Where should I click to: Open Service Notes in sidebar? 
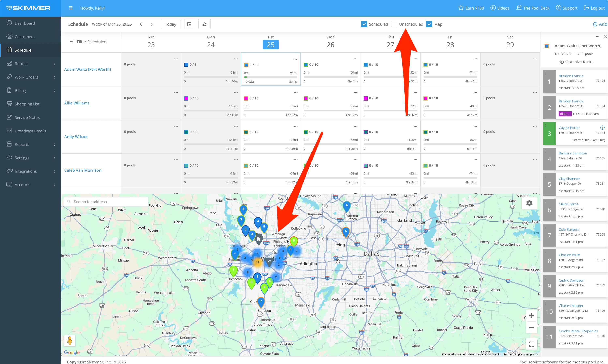(27, 117)
